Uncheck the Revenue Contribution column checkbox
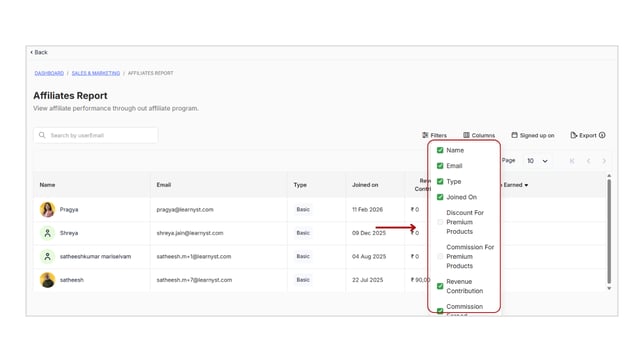 coord(440,286)
